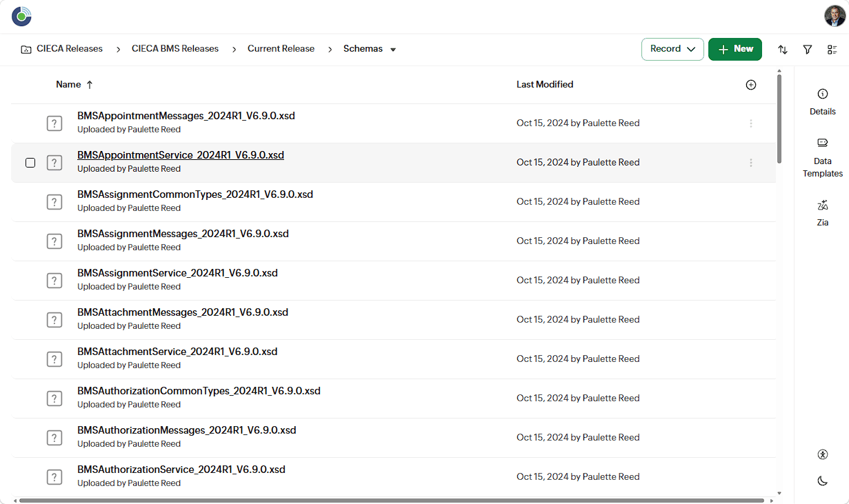Check the box for BMSAppointmentService file

(x=30, y=163)
